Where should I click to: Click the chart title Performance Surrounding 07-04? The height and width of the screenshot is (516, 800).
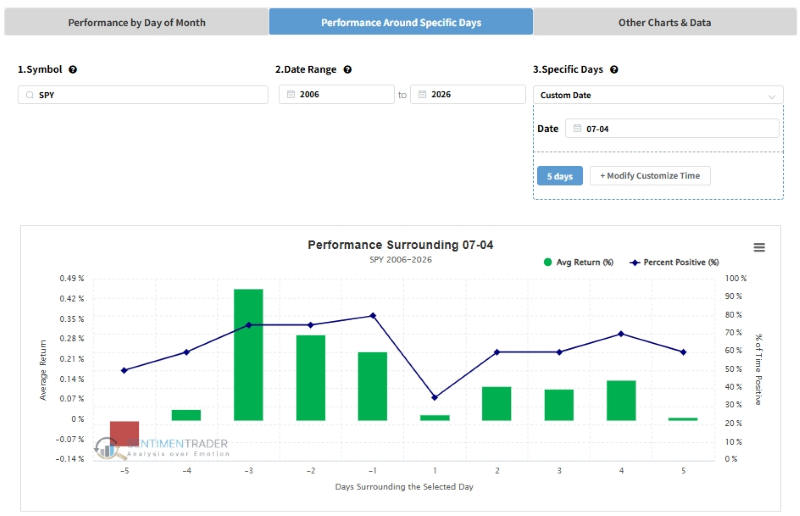point(401,245)
